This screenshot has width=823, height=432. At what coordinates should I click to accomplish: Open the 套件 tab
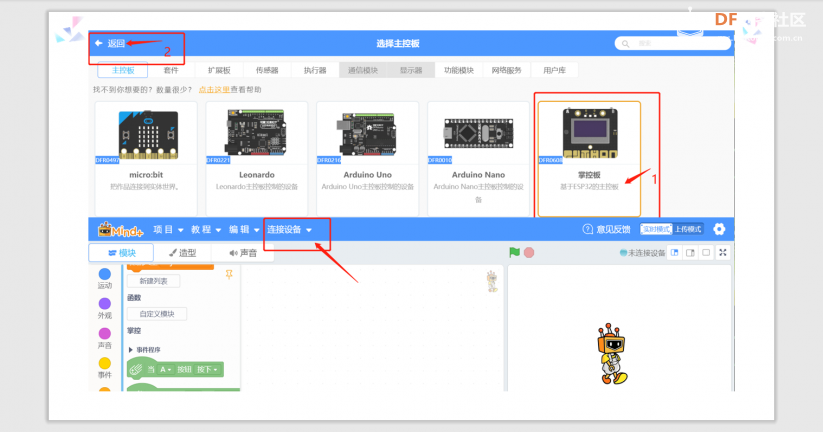pos(171,70)
